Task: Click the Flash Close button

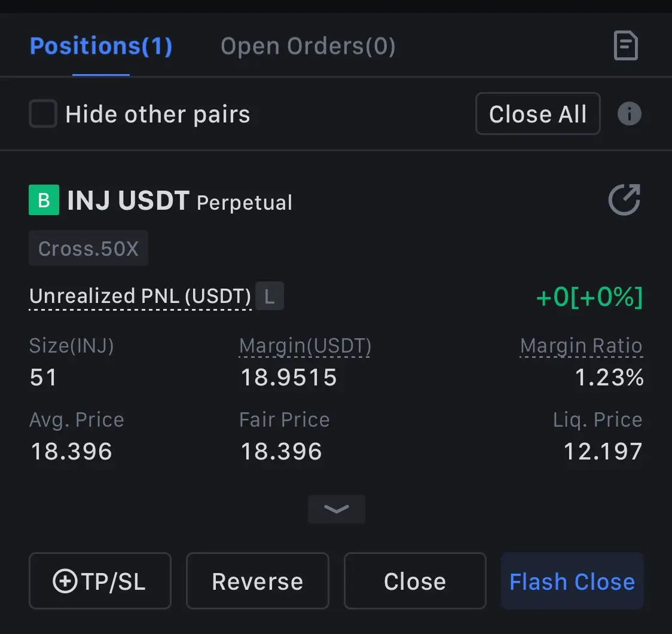Action: tap(572, 581)
